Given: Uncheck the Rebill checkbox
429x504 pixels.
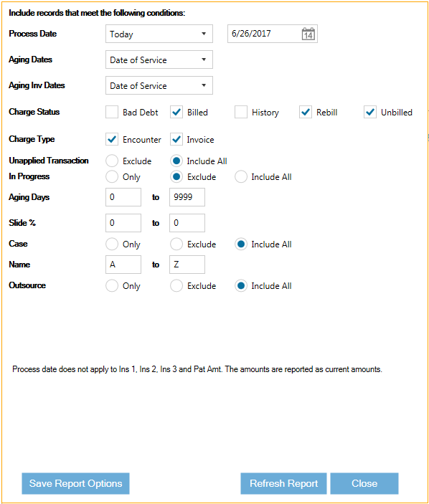Looking at the screenshot, I should (306, 112).
